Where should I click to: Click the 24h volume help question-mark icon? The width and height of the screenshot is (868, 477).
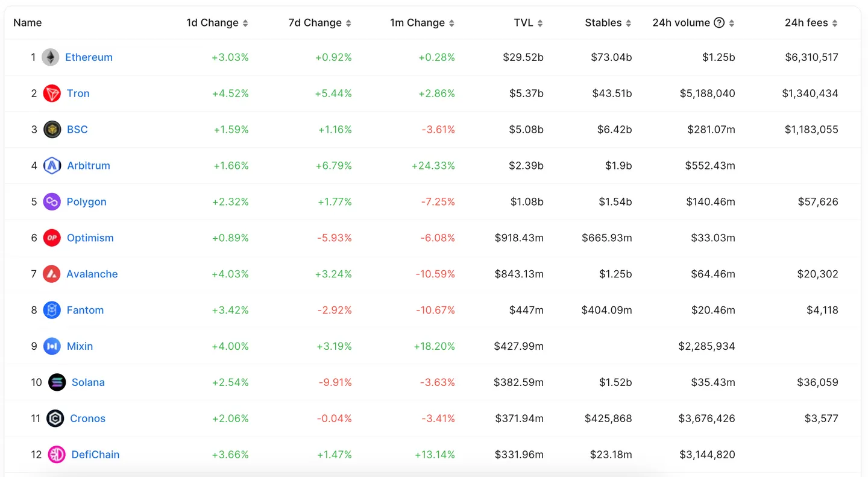coord(719,23)
